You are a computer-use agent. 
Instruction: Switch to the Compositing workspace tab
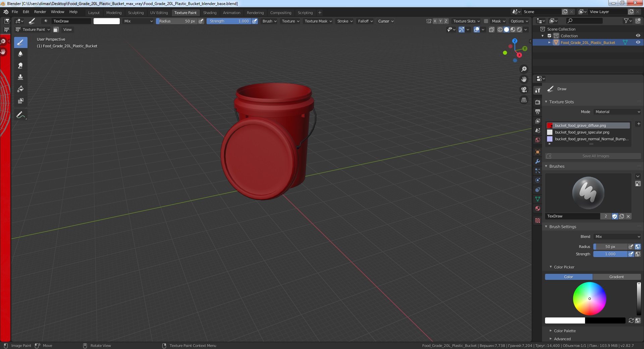pyautogui.click(x=281, y=13)
